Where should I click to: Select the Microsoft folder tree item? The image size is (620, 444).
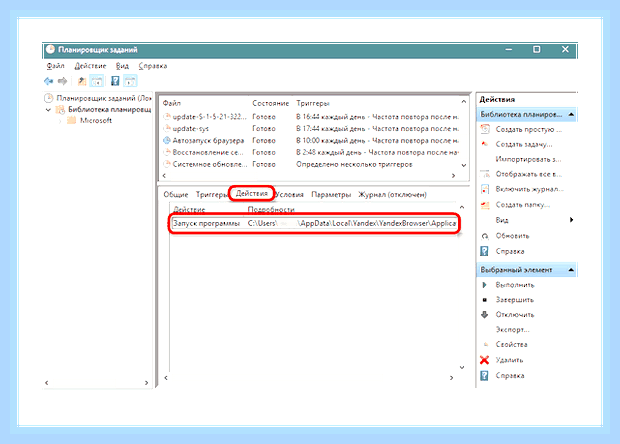(95, 121)
